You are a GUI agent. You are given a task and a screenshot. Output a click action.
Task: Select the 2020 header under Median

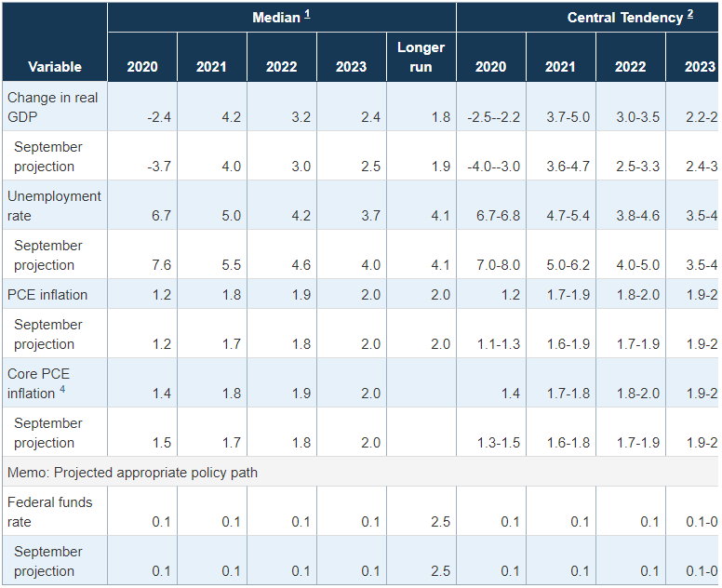click(142, 67)
